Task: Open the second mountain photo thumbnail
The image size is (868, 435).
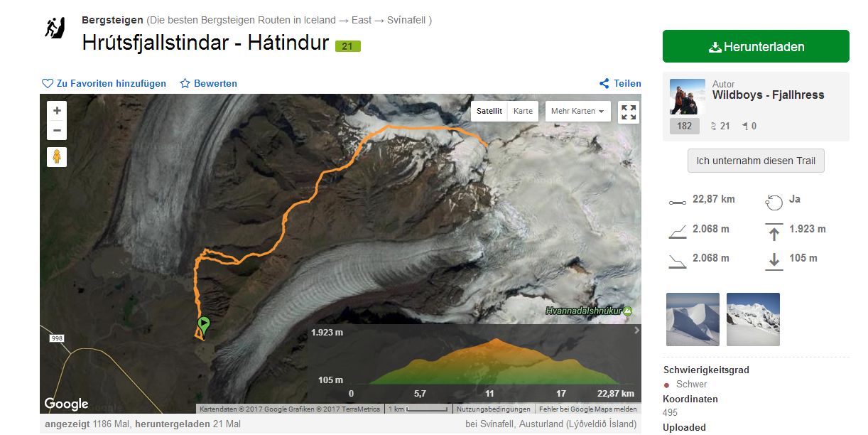Action: (753, 319)
